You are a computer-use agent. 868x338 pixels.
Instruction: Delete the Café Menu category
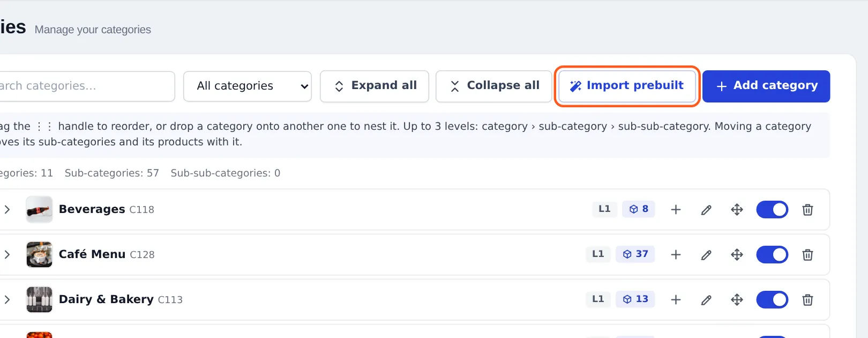807,255
